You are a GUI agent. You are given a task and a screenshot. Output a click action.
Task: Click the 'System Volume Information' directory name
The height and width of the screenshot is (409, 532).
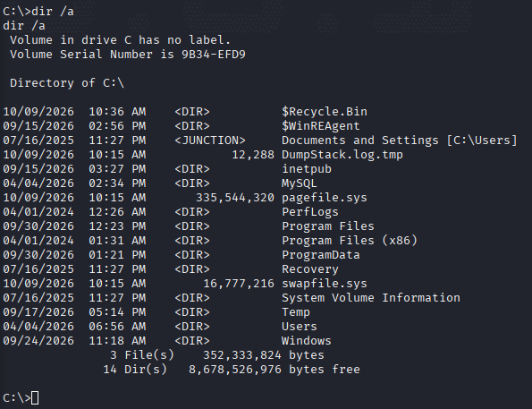tap(371, 298)
